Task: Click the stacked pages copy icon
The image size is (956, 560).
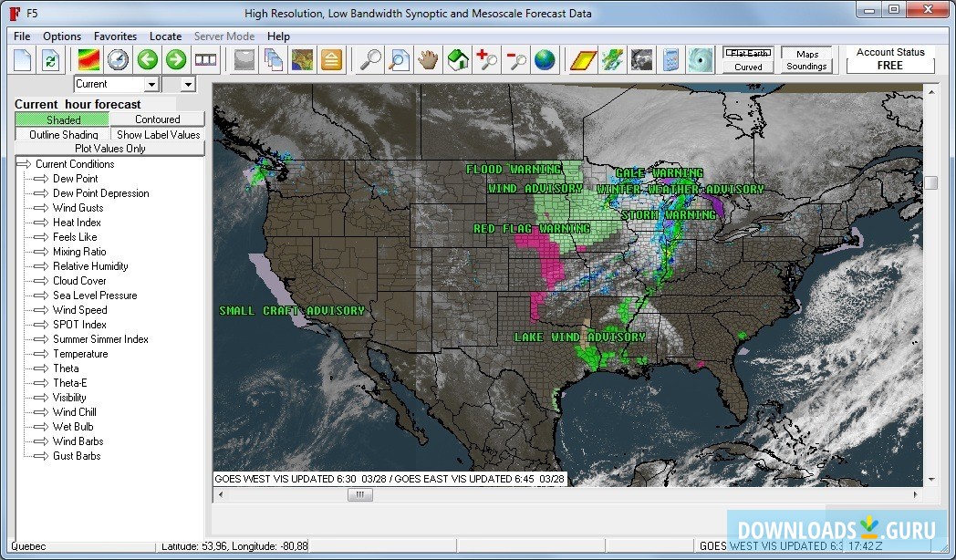Action: click(x=273, y=59)
